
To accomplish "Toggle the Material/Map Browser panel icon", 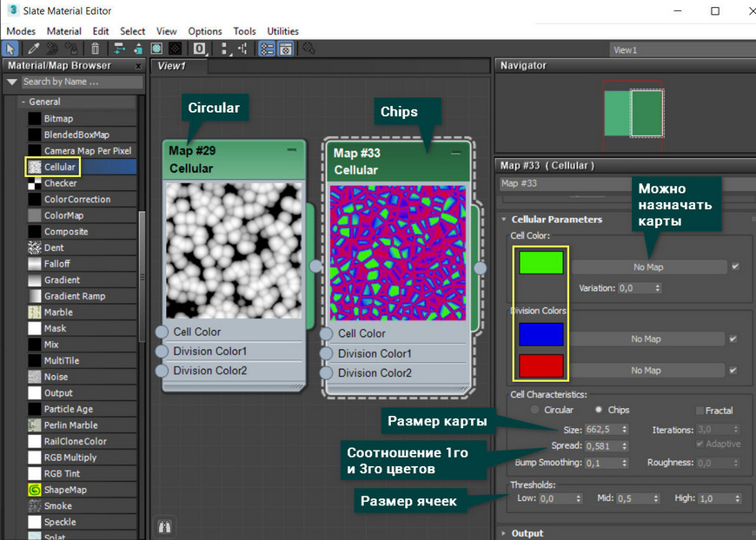I will coord(267,49).
